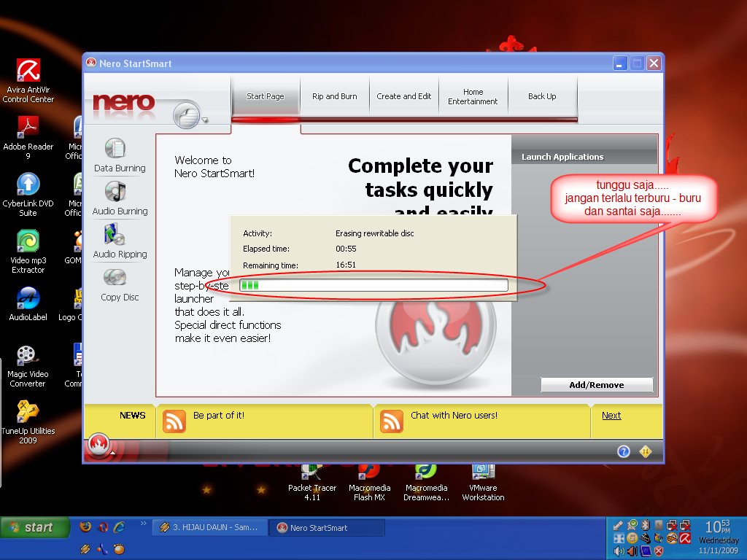Launch Firefox from the quick launch bar
747x560 pixels.
[85, 526]
